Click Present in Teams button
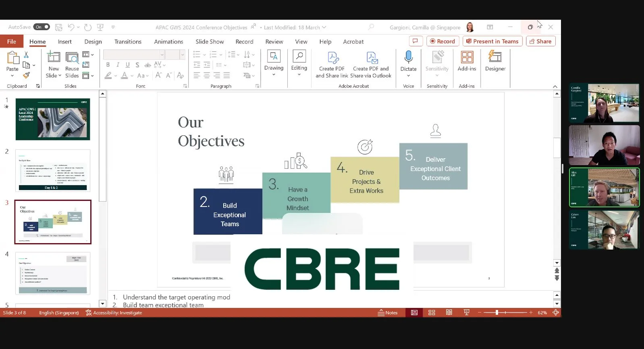The width and height of the screenshot is (644, 349). click(492, 41)
